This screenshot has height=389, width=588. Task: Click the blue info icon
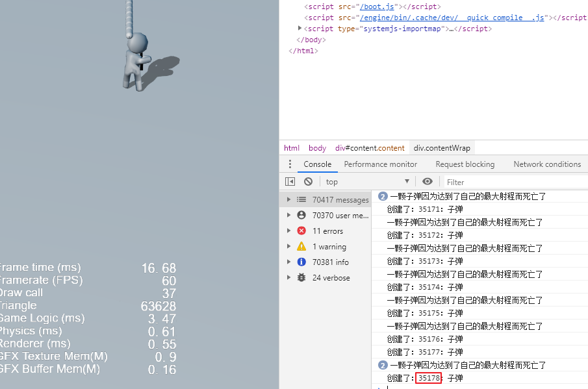(301, 262)
